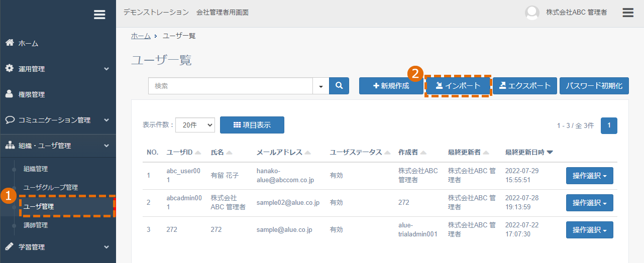This screenshot has height=263, width=644.
Task: Click the timestamp 2022-07-28 19:13:59
Action: tap(522, 203)
